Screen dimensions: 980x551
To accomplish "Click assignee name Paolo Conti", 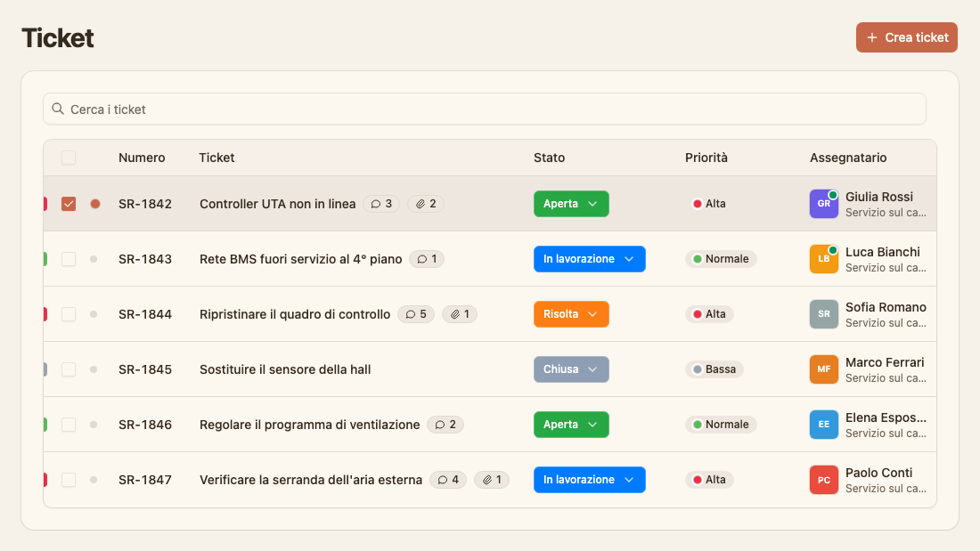I will click(878, 473).
